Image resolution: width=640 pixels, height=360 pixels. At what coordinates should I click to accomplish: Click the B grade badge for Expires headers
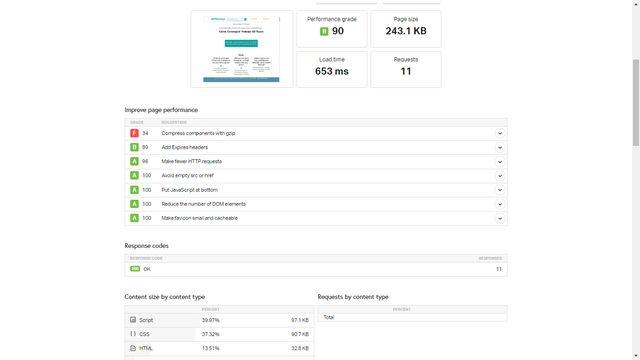click(x=134, y=147)
